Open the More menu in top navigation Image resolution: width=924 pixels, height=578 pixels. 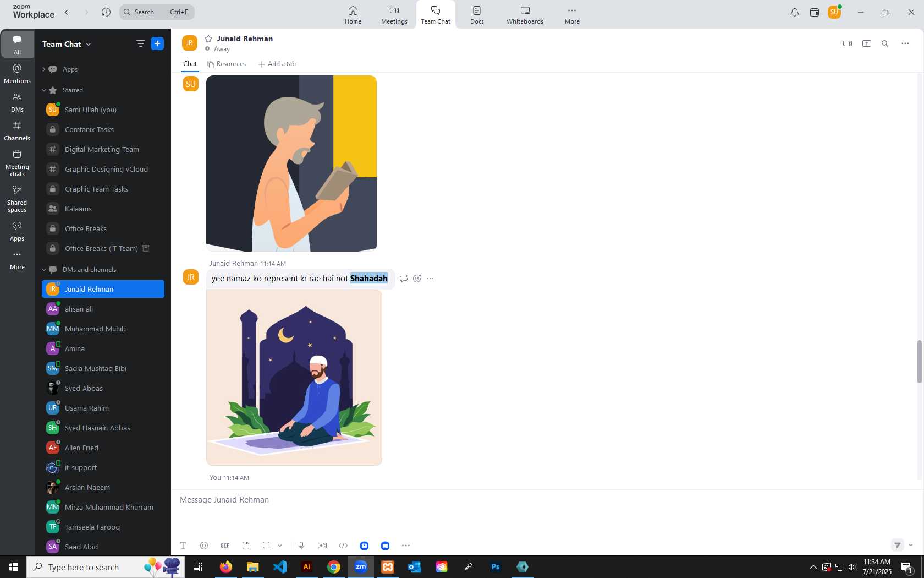(x=572, y=15)
